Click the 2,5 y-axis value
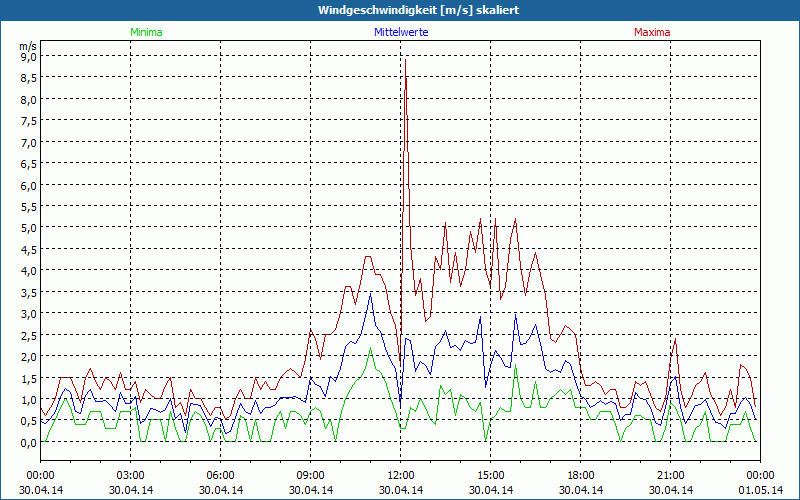 [29, 335]
